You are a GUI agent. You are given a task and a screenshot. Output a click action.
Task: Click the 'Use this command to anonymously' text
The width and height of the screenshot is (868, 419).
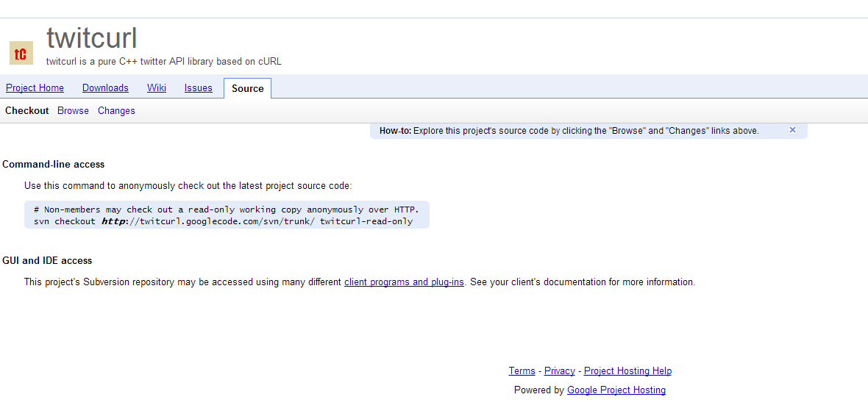coord(188,186)
